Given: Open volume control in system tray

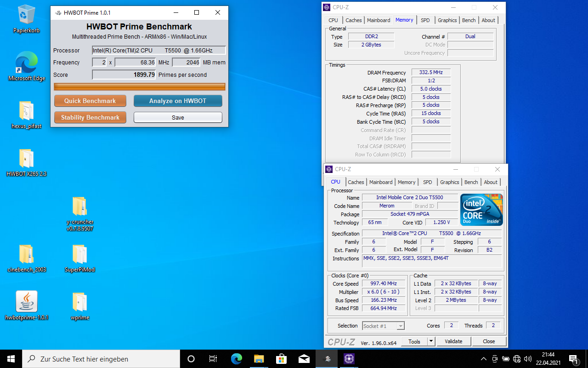Looking at the screenshot, I should [x=528, y=359].
